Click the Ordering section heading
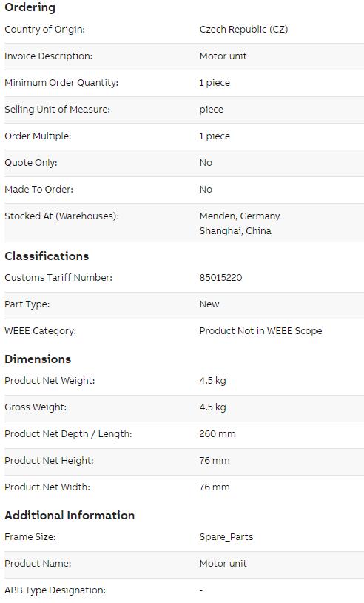 (x=30, y=7)
